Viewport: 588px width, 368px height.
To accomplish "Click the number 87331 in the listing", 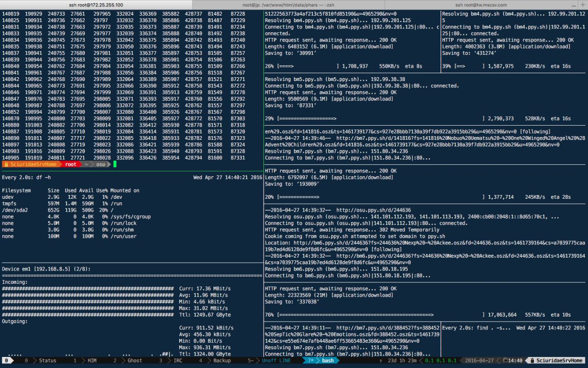I will 237,158.
